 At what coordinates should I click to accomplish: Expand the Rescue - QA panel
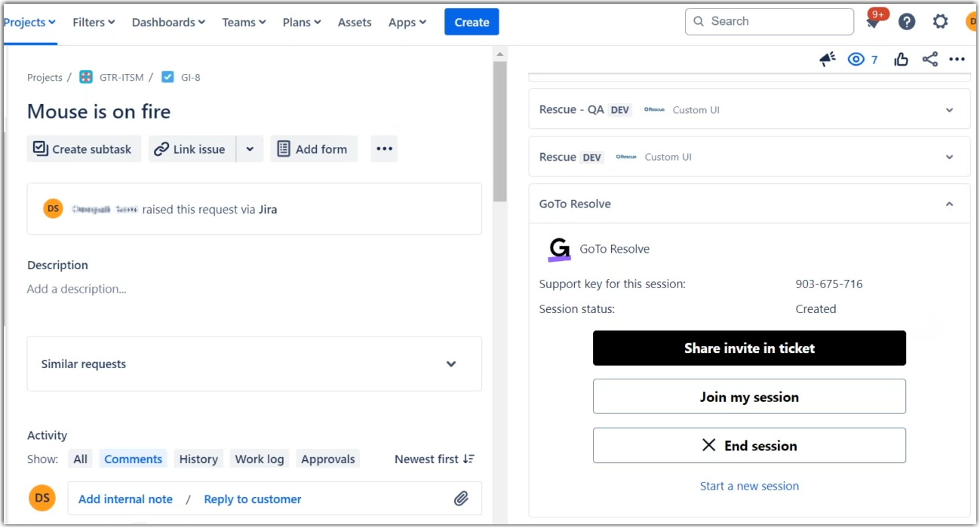949,110
